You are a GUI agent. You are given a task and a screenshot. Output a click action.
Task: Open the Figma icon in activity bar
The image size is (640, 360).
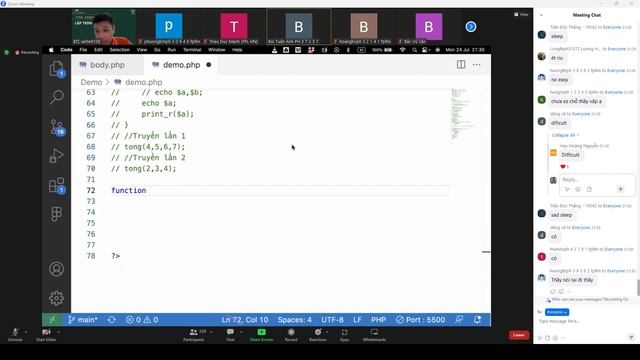tap(56, 213)
